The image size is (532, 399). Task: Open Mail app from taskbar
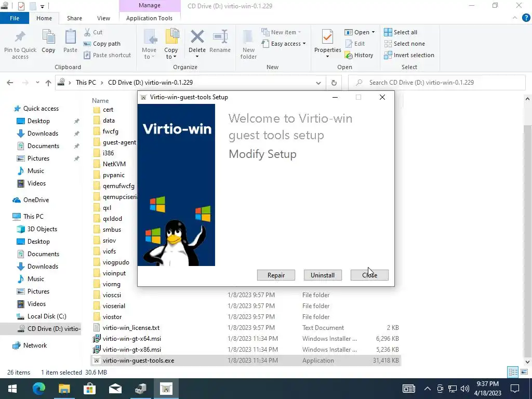click(115, 389)
